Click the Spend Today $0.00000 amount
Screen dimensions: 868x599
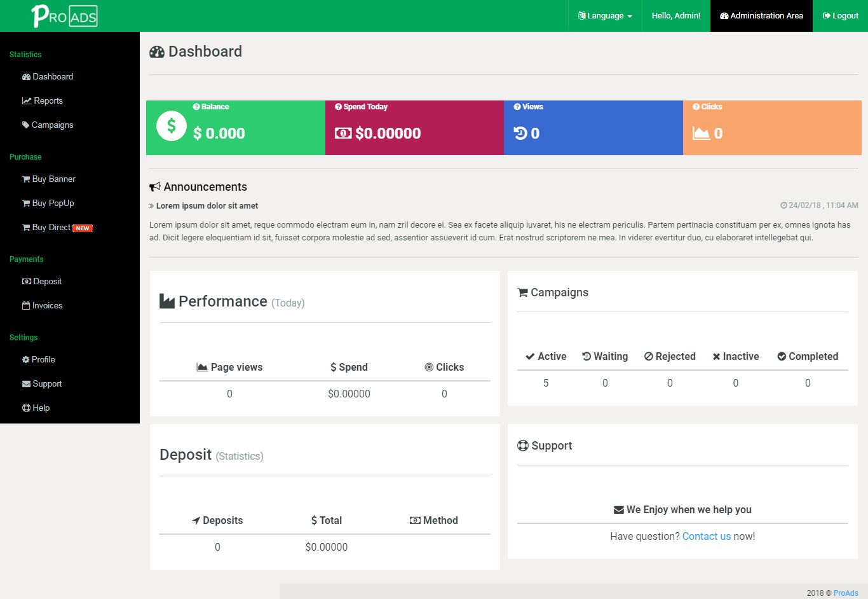(388, 133)
